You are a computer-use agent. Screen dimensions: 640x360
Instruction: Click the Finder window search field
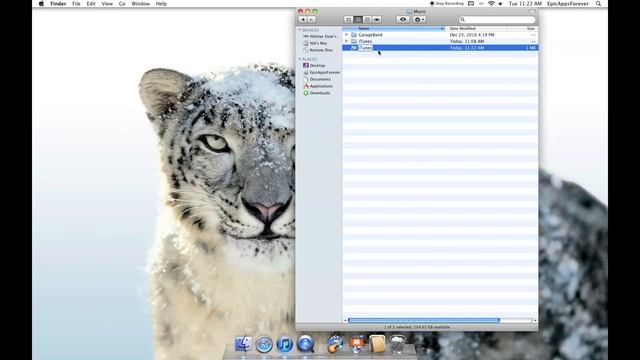pos(497,20)
